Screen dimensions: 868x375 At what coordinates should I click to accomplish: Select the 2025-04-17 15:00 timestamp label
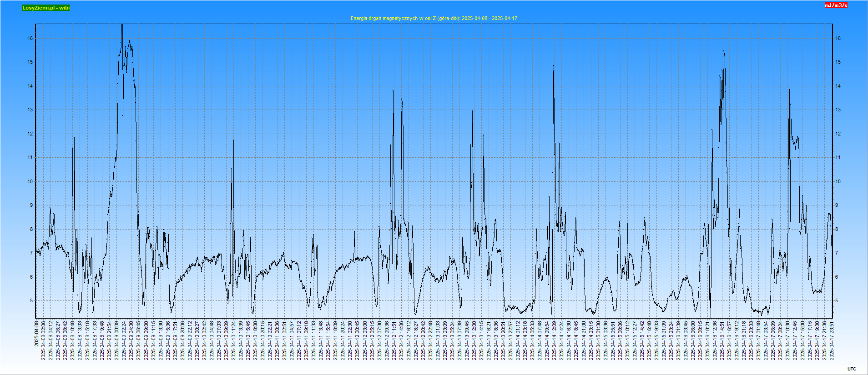click(x=802, y=341)
